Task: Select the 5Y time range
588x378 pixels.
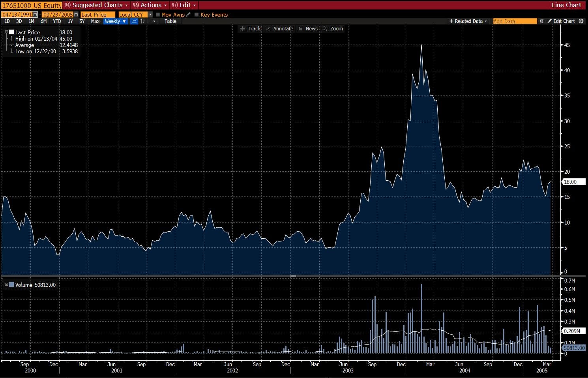Action: (82, 21)
